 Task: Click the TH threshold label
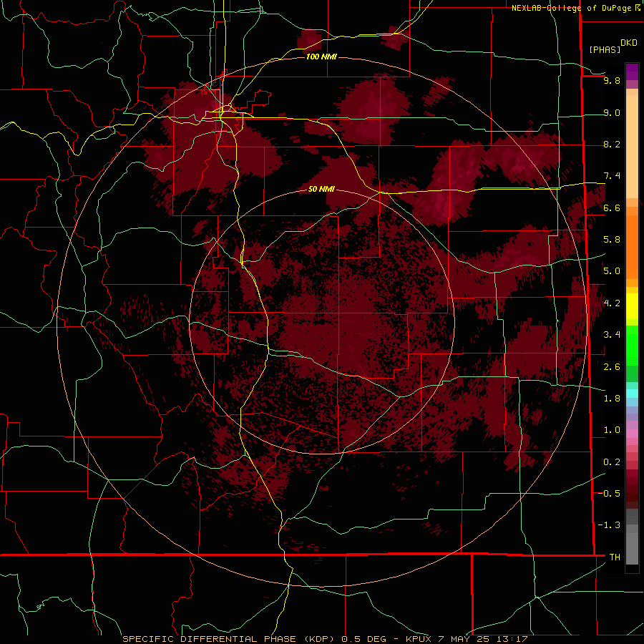click(x=615, y=557)
